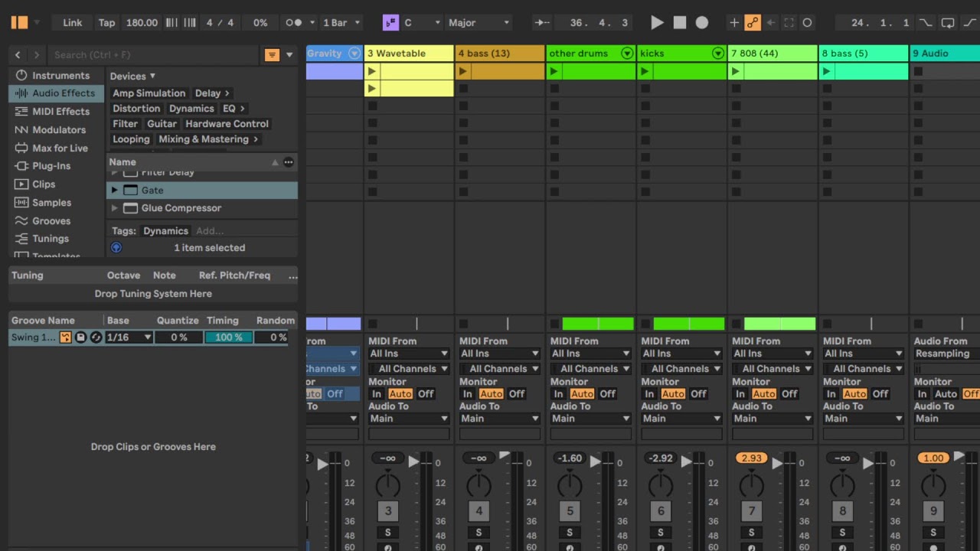Viewport: 980px width, 551px height.
Task: Click the Swing groove save disk icon
Action: (80, 337)
